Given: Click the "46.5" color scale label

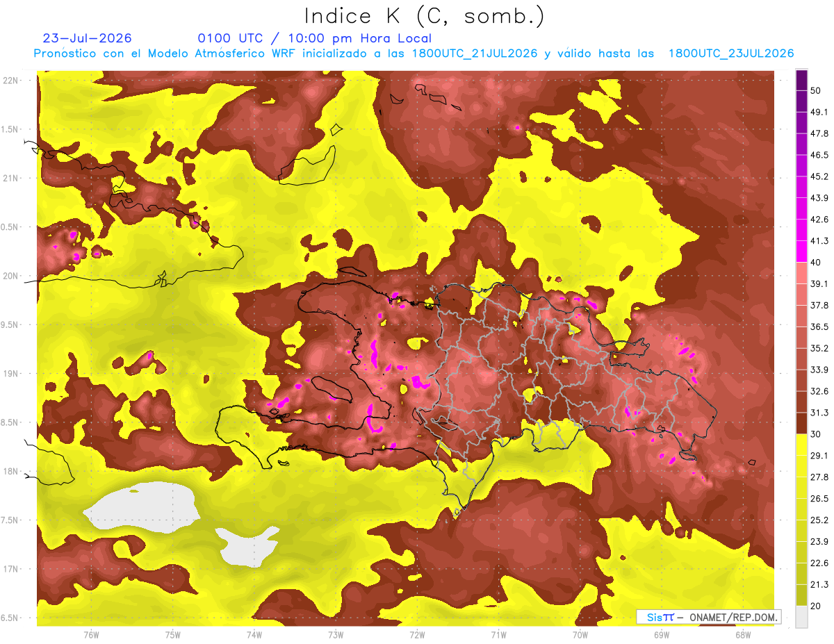Looking at the screenshot, I should click(819, 155).
